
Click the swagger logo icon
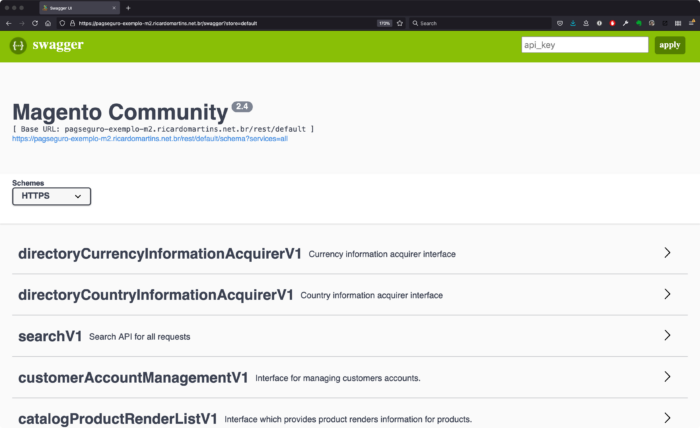[x=18, y=45]
